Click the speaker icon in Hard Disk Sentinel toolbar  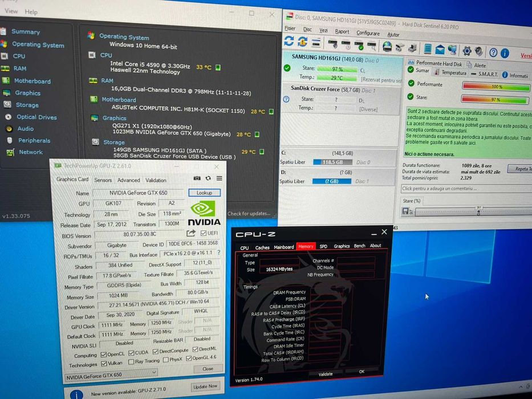click(478, 51)
